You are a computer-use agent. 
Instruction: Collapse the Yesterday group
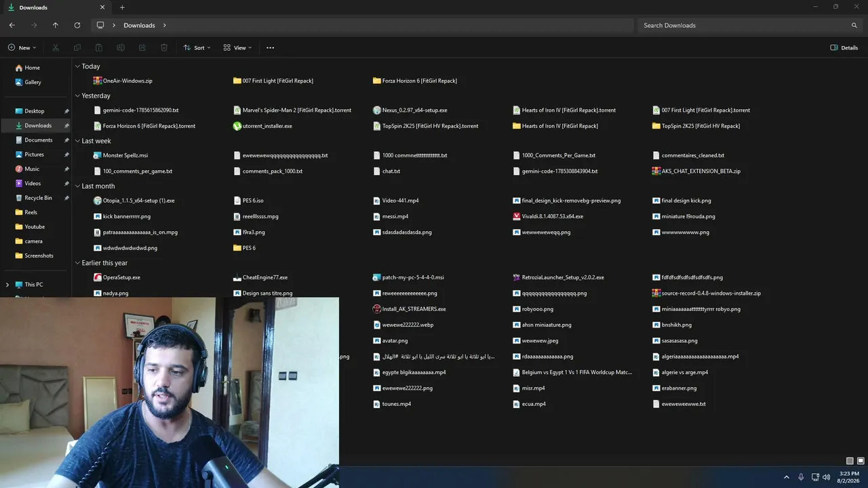click(77, 96)
